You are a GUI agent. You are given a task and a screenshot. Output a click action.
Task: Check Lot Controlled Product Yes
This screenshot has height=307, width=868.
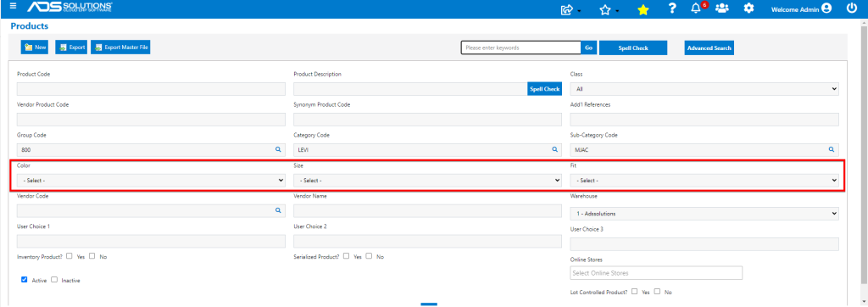pos(634,291)
